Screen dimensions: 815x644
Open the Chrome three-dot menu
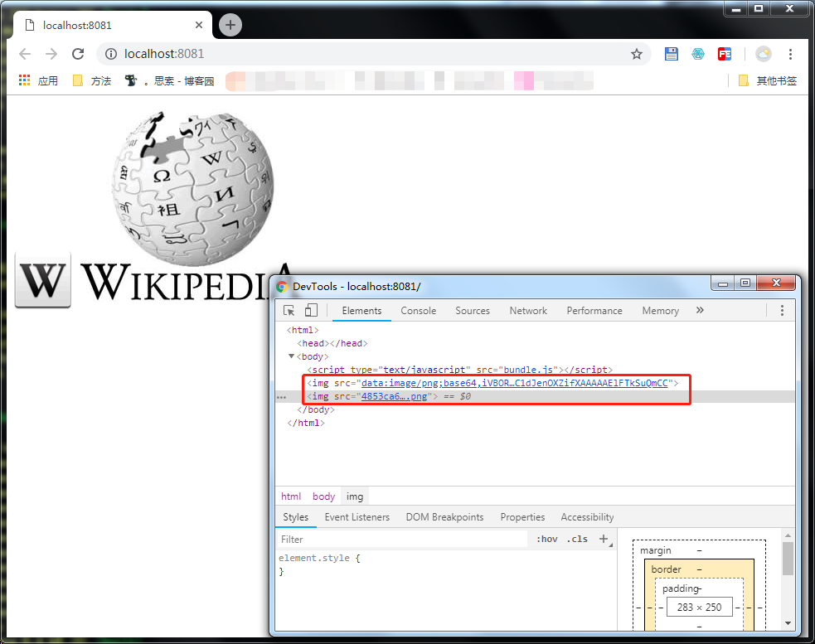pos(790,54)
